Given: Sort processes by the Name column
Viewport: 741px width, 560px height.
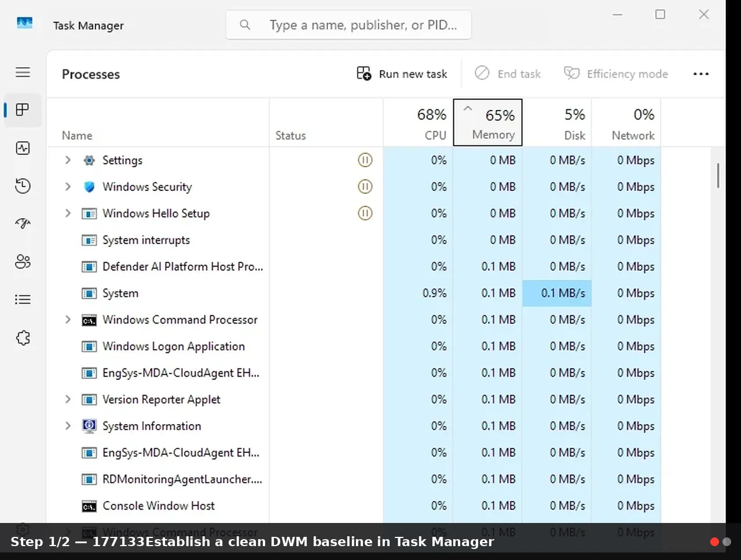Looking at the screenshot, I should point(157,122).
